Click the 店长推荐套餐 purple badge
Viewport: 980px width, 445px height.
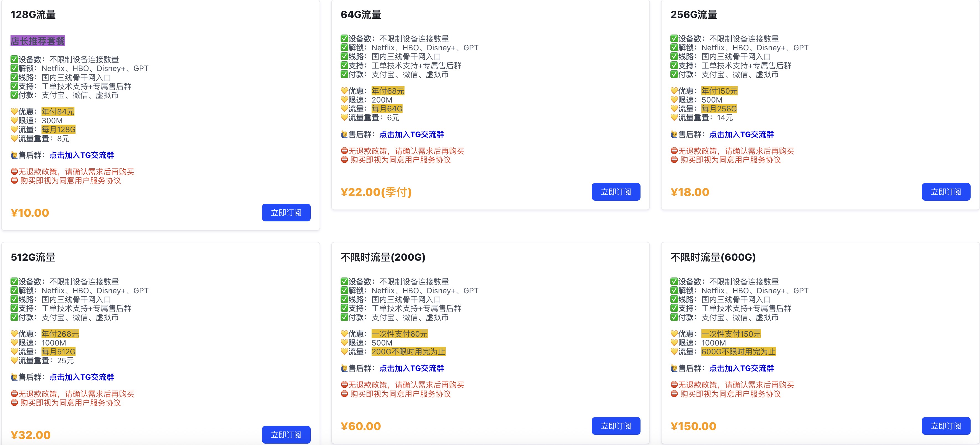tap(38, 41)
